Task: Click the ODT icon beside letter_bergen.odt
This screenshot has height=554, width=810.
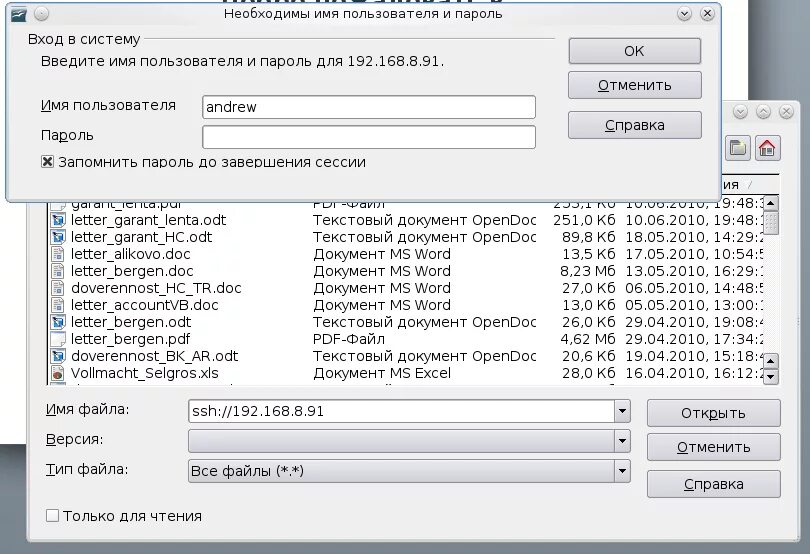Action: (x=58, y=322)
